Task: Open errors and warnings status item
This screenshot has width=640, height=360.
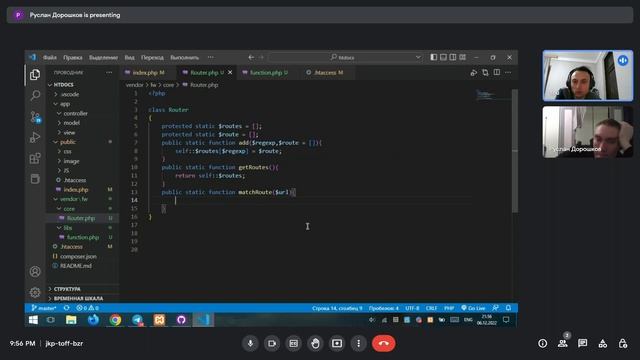Action: point(87,308)
